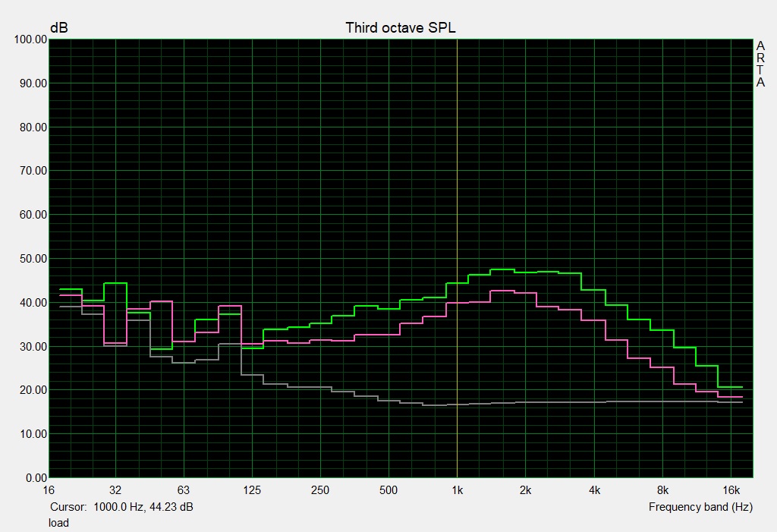Click the pink curve bar at 50 Hz
The width and height of the screenshot is (777, 532).
[x=161, y=301]
